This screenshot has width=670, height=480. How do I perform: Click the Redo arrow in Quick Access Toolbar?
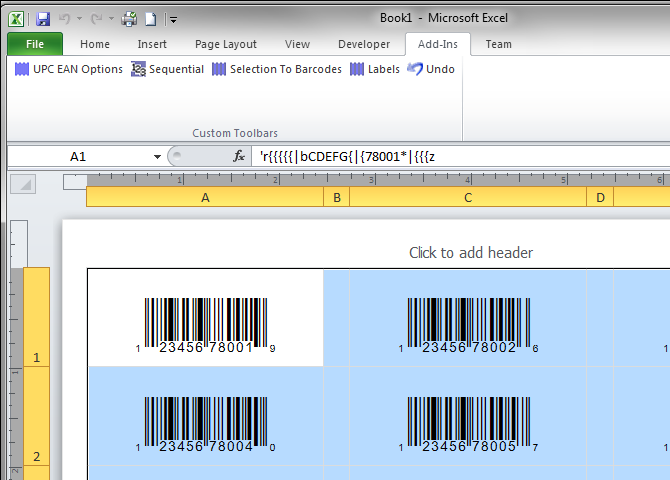coord(97,18)
